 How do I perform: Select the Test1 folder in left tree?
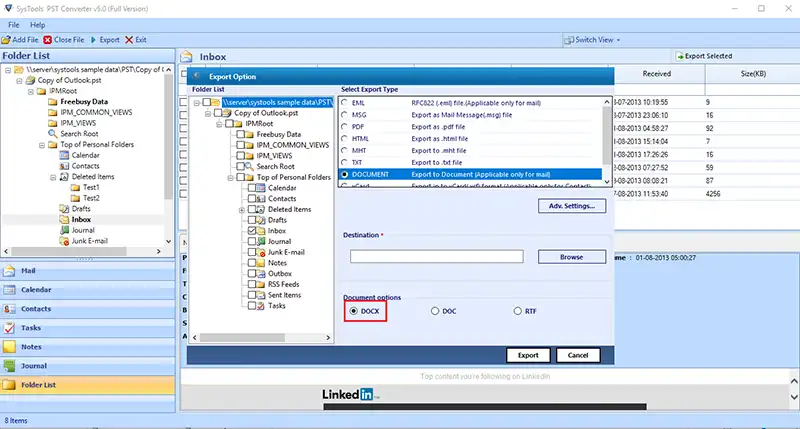[x=85, y=187]
